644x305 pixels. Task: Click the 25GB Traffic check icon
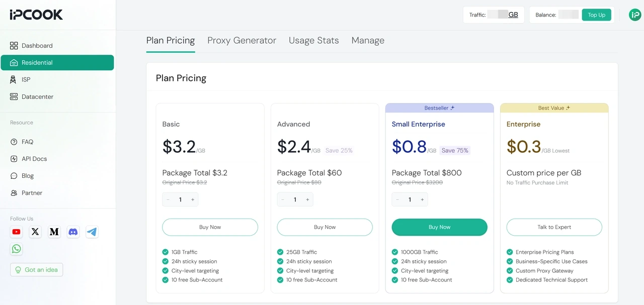(280, 252)
